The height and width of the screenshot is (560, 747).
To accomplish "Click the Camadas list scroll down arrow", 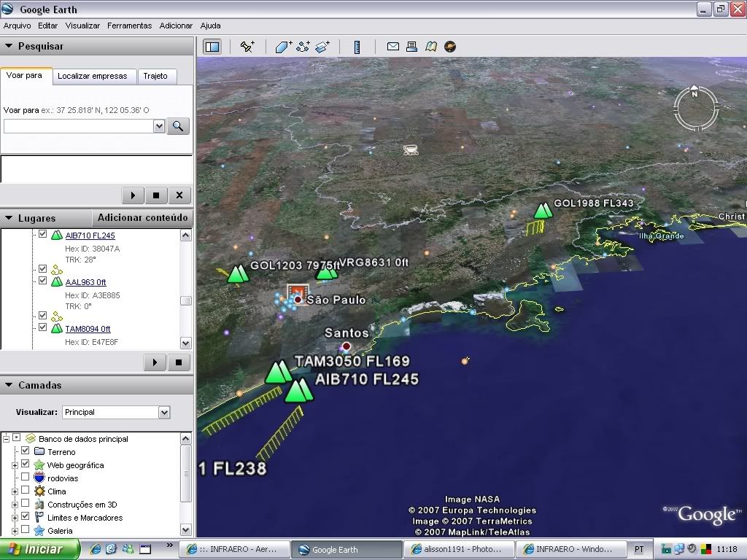I will (x=186, y=529).
